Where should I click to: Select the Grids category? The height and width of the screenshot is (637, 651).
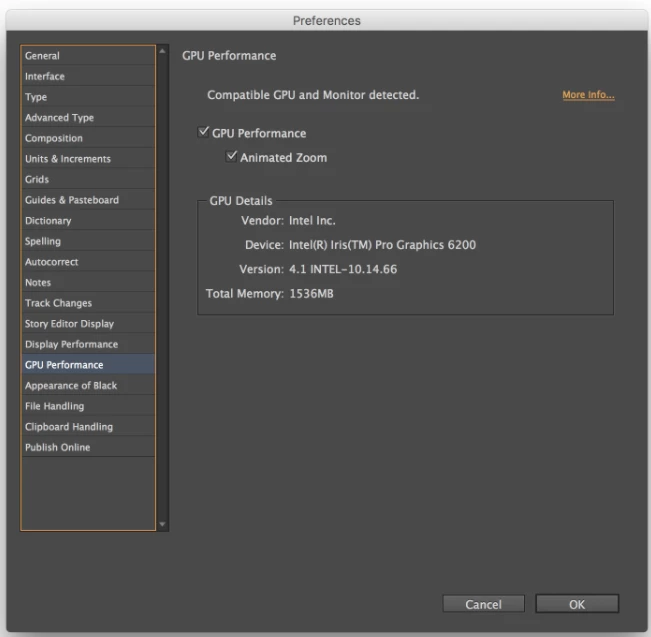88,179
